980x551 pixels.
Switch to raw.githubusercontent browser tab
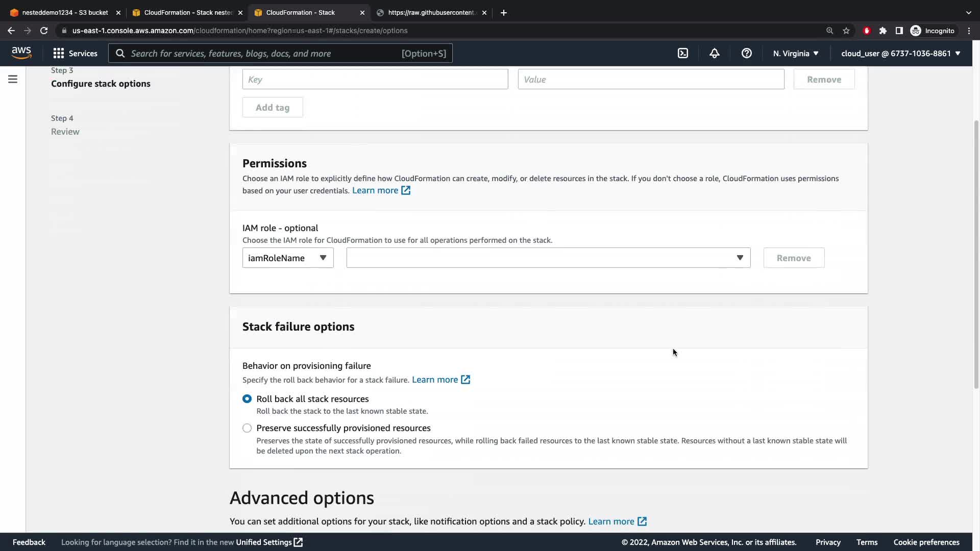tap(431, 13)
